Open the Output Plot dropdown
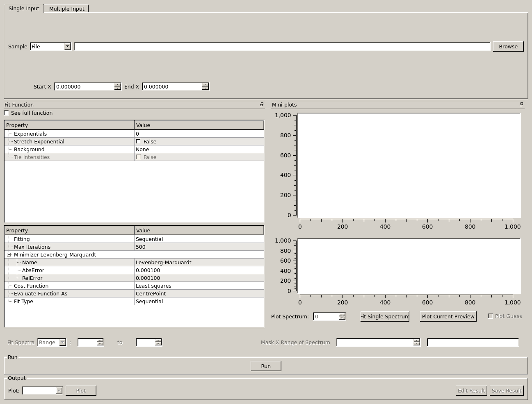 (59, 391)
